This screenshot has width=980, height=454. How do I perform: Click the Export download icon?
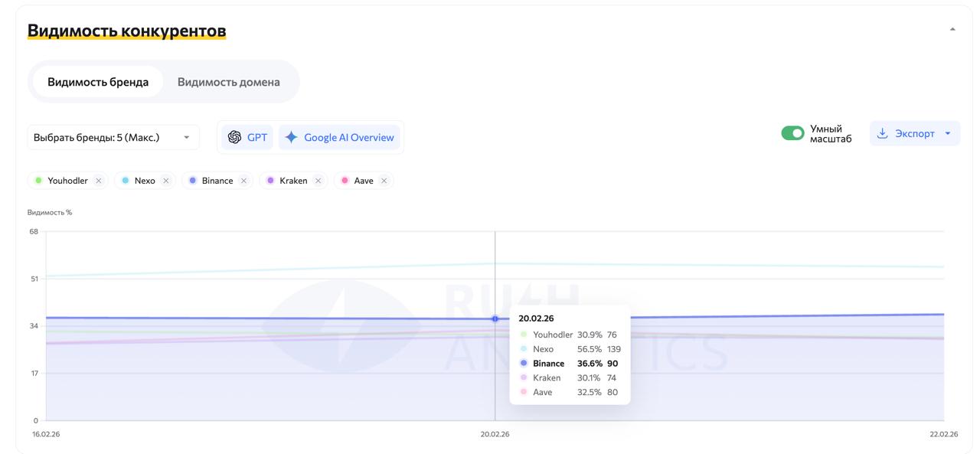click(882, 133)
